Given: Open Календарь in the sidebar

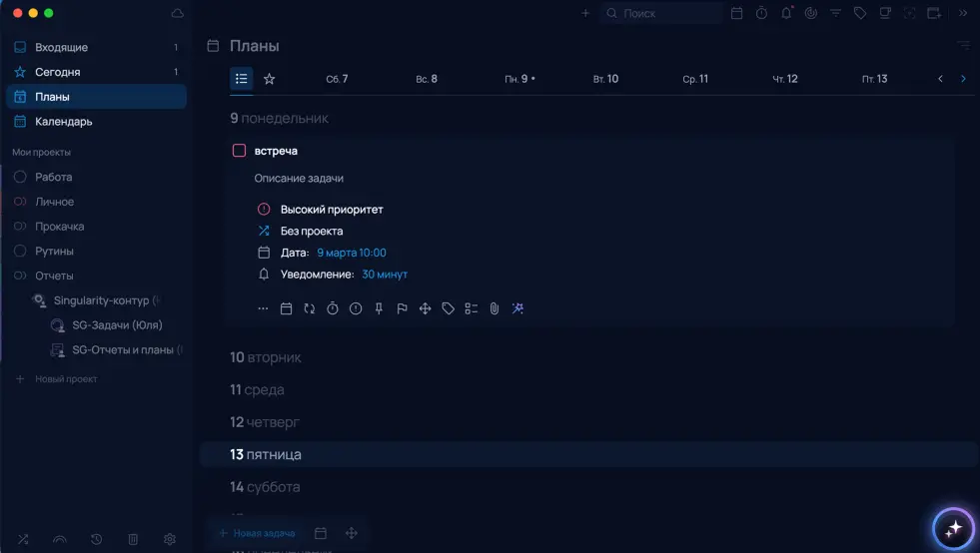Looking at the screenshot, I should click(63, 122).
